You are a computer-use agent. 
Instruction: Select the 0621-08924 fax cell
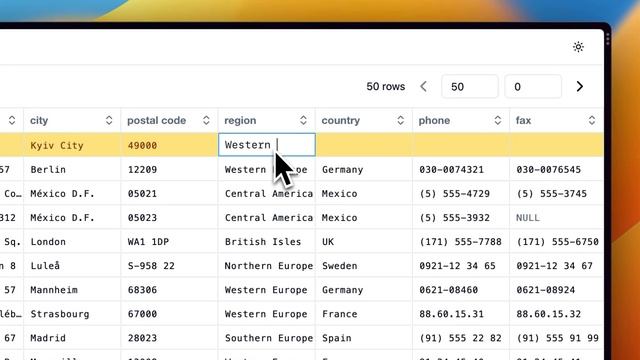click(557, 290)
